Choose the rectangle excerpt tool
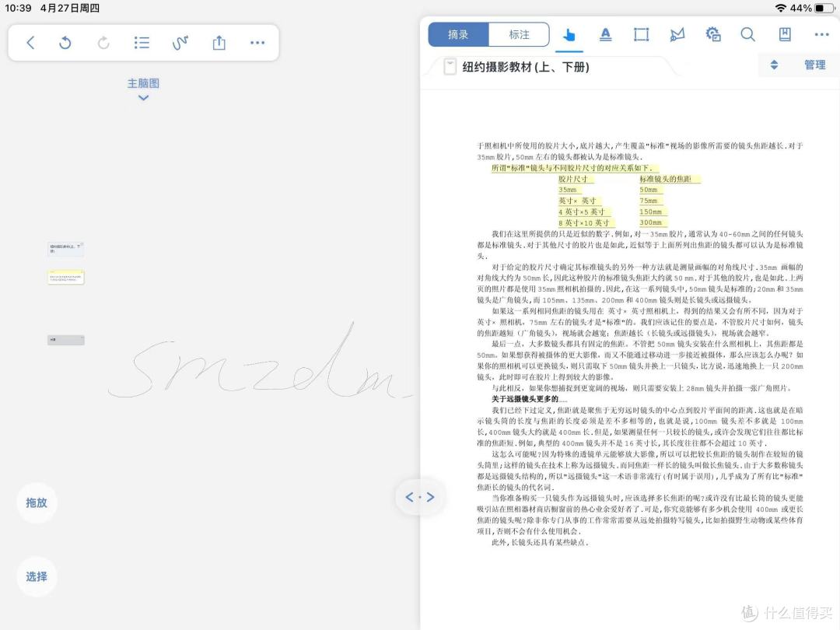 (641, 34)
